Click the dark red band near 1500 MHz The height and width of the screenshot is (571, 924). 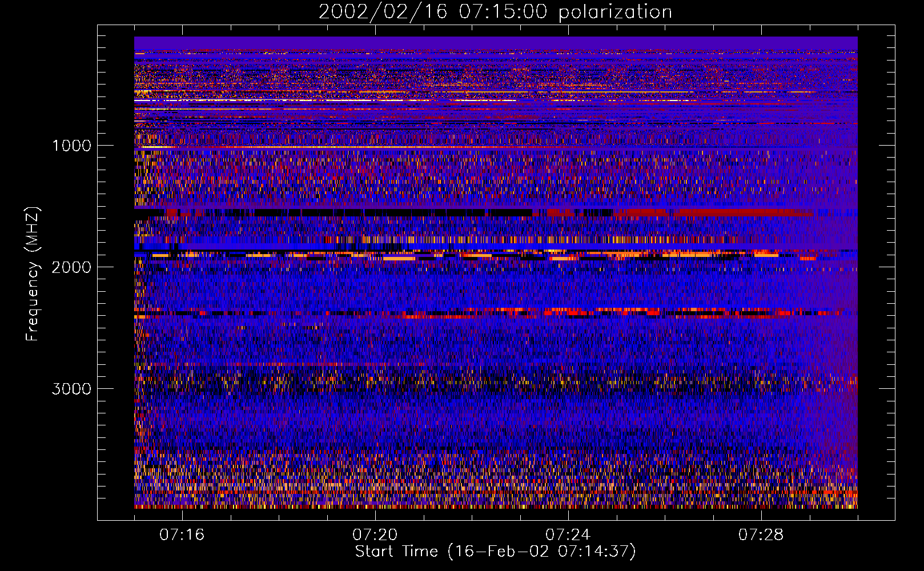[714, 212]
